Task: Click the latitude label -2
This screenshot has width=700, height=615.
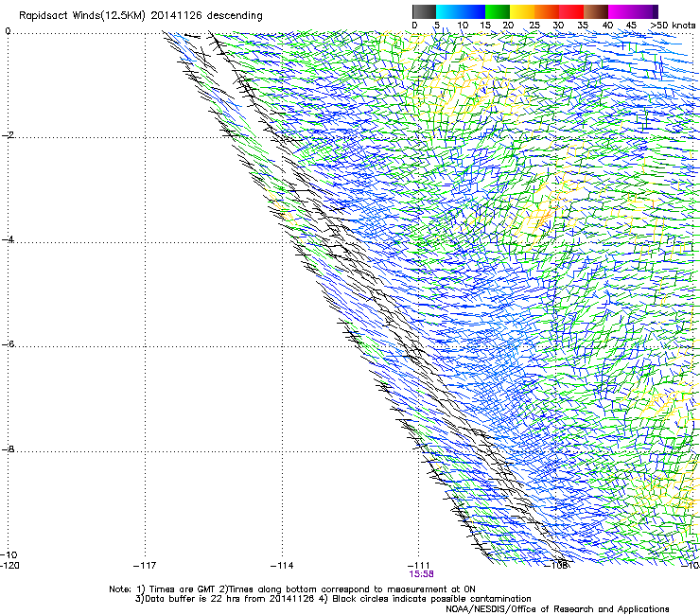Action: point(8,135)
